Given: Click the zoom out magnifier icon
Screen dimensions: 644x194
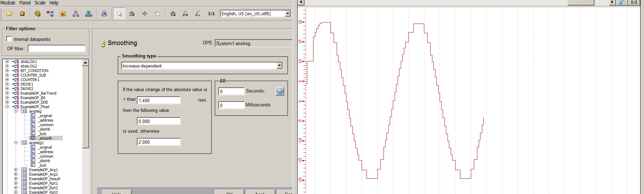Looking at the screenshot, I should pos(198,14).
